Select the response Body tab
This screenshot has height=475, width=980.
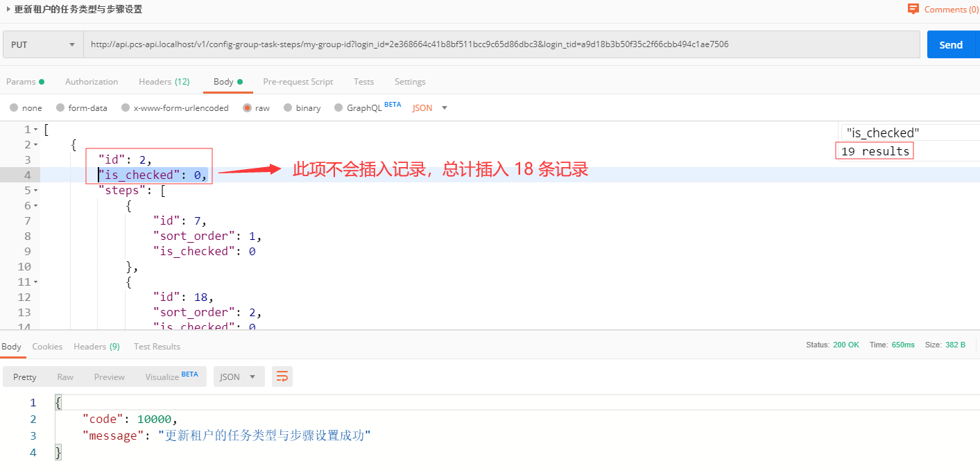(x=11, y=346)
